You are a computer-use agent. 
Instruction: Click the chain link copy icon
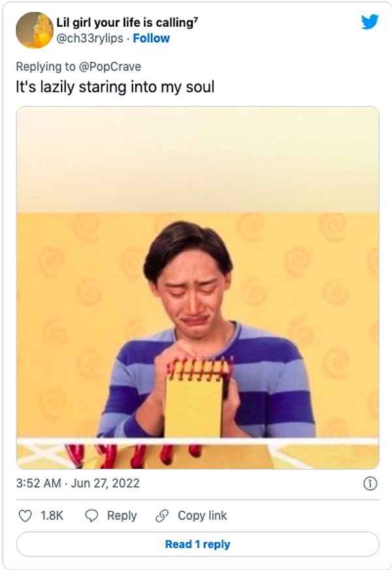(162, 516)
